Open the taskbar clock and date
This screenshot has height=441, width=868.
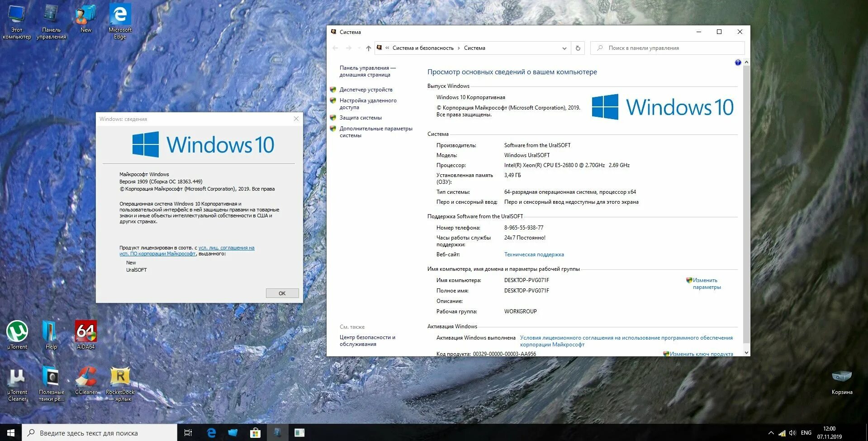click(x=829, y=433)
